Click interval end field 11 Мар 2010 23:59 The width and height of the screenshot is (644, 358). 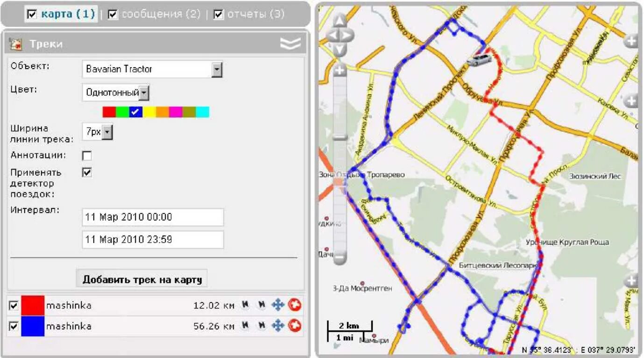153,239
